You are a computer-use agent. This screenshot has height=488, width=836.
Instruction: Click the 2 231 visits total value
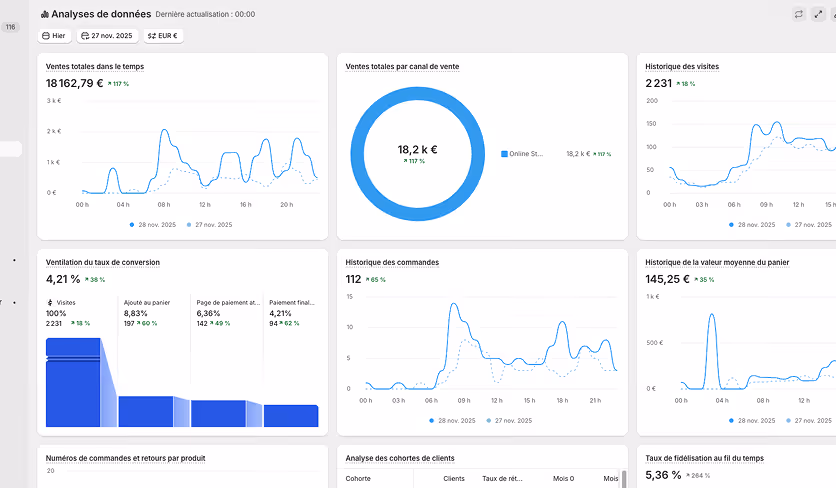[658, 83]
